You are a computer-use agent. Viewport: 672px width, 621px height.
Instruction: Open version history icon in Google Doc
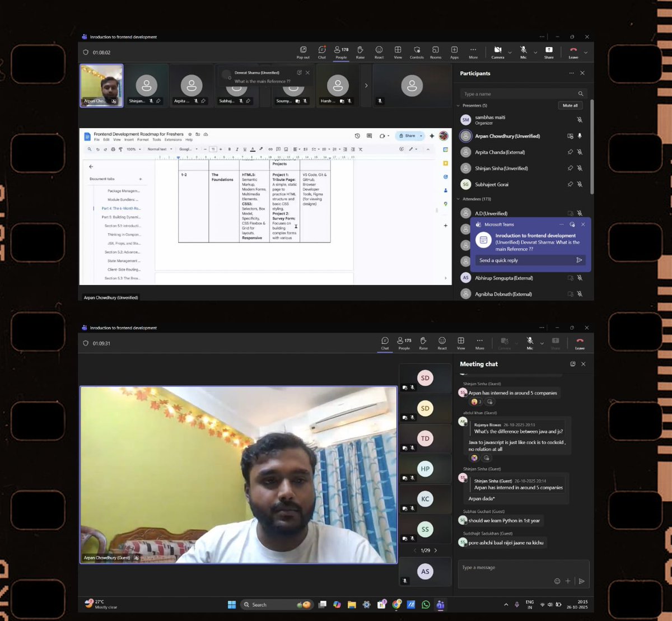[x=357, y=136]
